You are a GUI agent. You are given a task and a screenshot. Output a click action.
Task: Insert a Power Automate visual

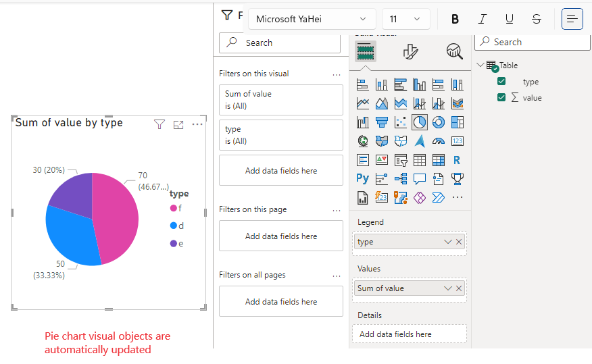click(438, 197)
